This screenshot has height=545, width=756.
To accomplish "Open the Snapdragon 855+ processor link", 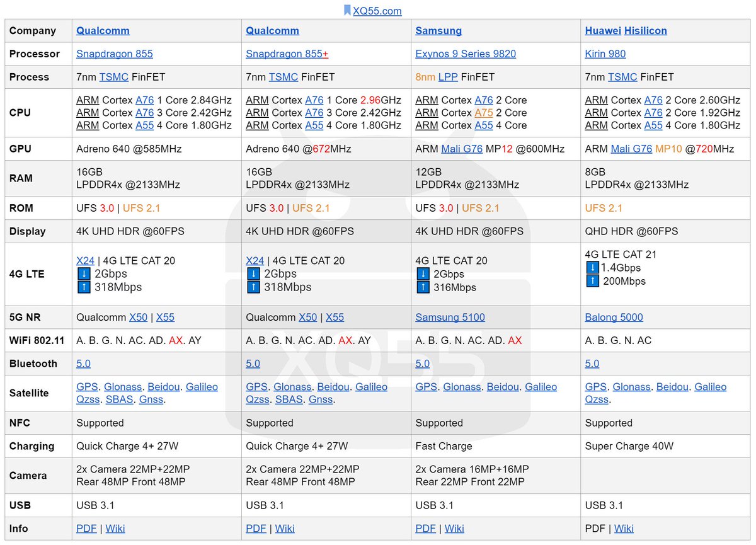I will [287, 54].
